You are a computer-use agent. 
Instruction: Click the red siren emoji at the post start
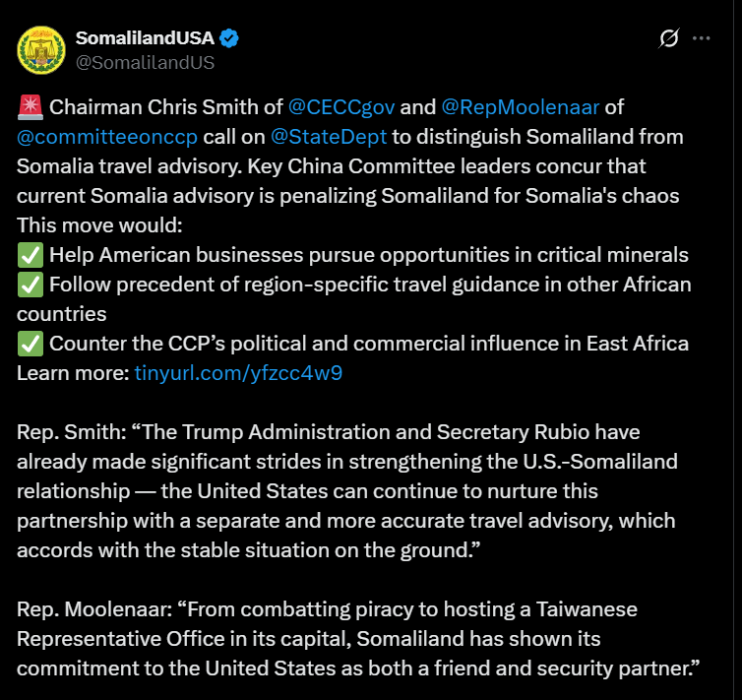[x=30, y=107]
